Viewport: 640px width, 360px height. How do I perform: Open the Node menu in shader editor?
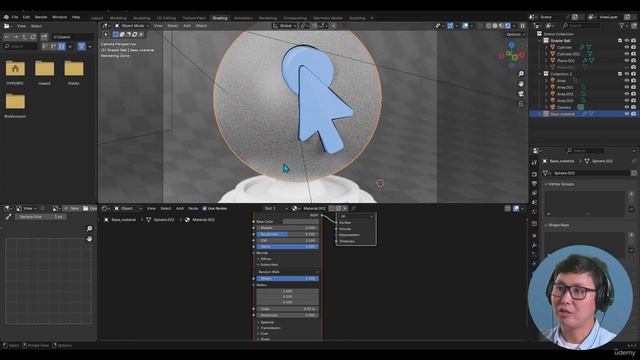click(193, 209)
